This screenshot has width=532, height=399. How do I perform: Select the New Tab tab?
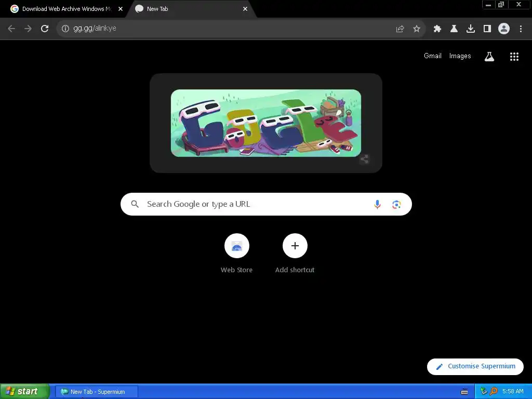coord(190,9)
